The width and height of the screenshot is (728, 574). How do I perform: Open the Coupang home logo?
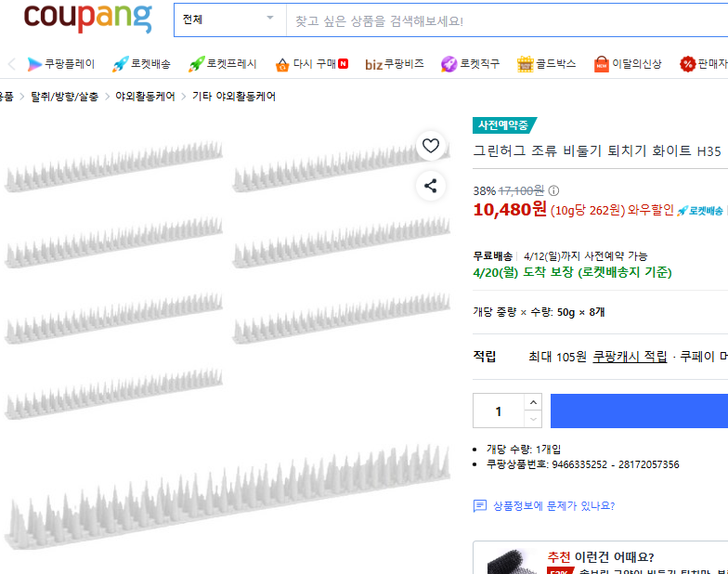pyautogui.click(x=87, y=18)
